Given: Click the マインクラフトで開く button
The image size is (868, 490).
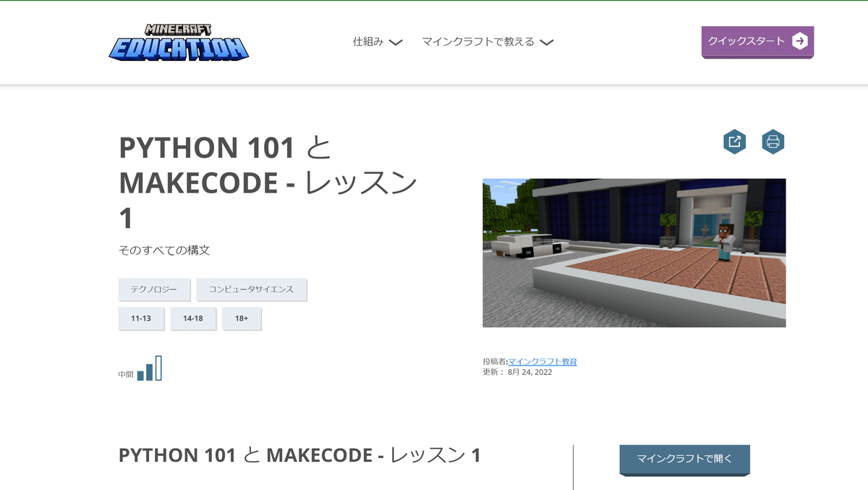Looking at the screenshot, I should click(684, 460).
